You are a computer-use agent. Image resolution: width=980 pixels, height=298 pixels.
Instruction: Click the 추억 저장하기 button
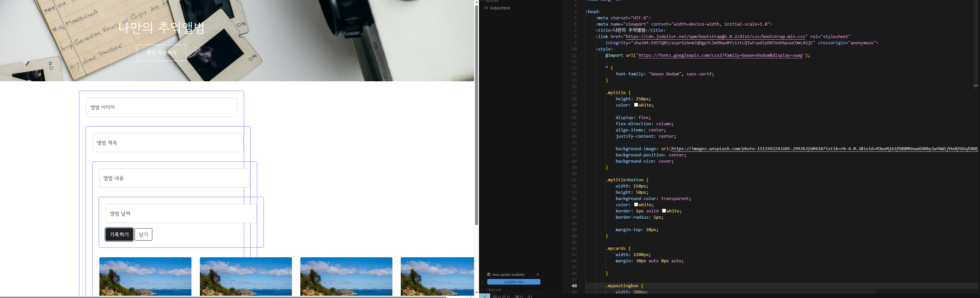(x=161, y=53)
